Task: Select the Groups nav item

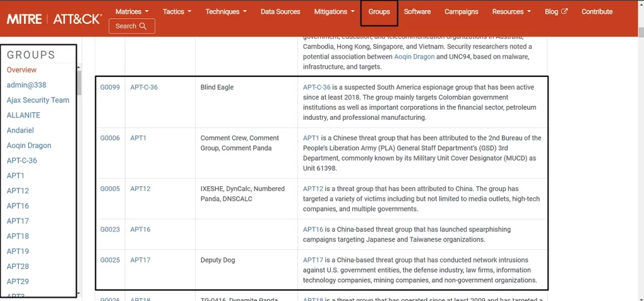Action: [x=379, y=11]
